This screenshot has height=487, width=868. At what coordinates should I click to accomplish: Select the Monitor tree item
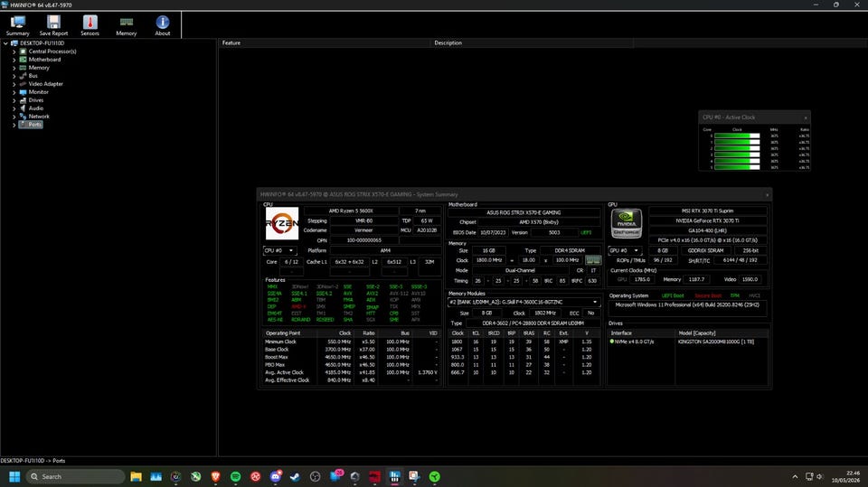38,92
